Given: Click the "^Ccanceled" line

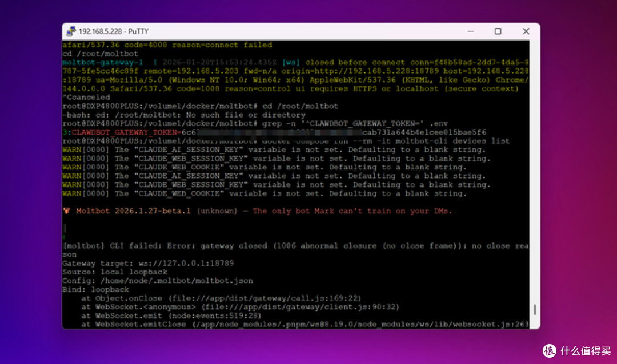Looking at the screenshot, I should coord(86,97).
